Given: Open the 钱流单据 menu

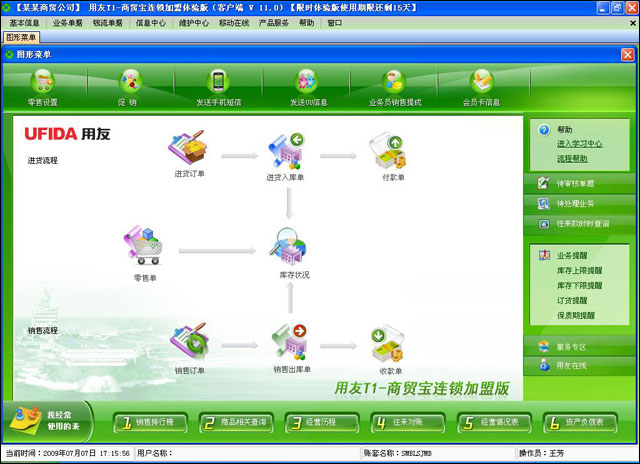Looking at the screenshot, I should (x=108, y=23).
